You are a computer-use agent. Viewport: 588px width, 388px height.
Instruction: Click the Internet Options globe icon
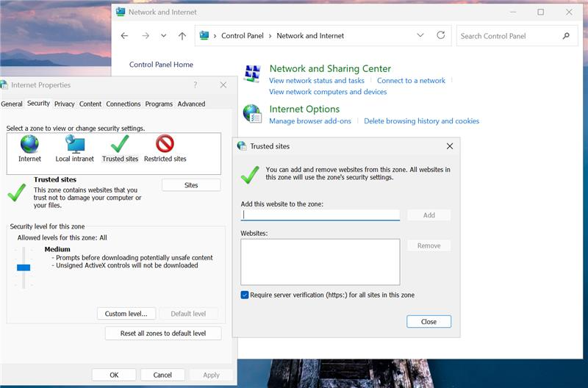point(252,114)
